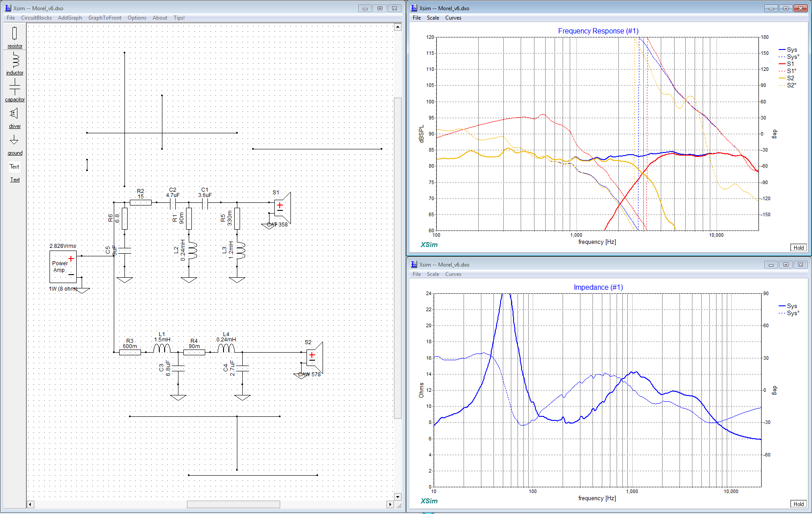Viewport: 812px width, 514px height.
Task: Select the ground component tool
Action: tap(15, 144)
